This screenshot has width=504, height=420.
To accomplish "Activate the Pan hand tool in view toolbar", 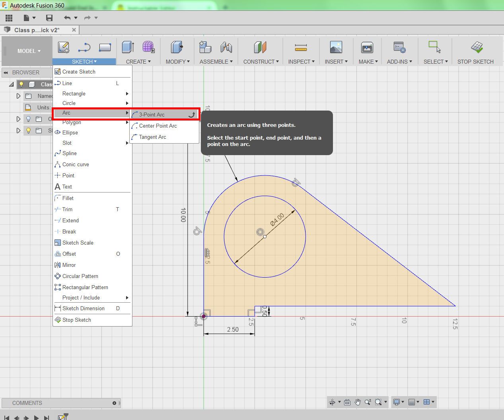I will pyautogui.click(x=357, y=402).
